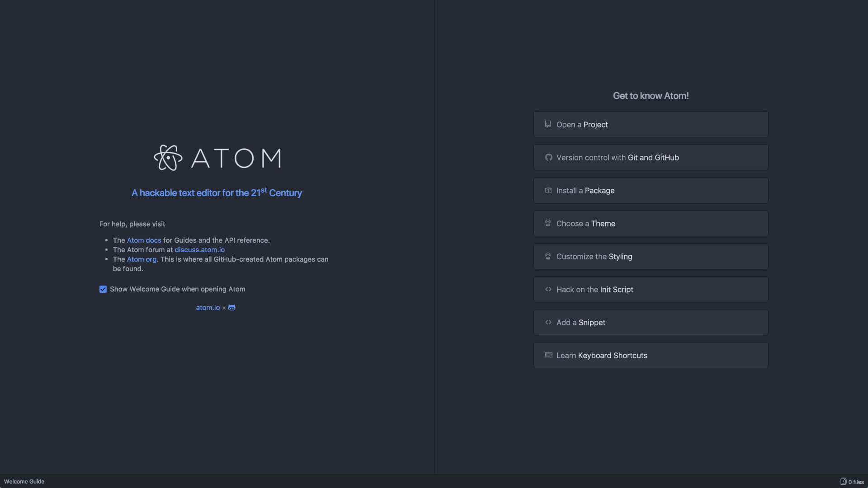
Task: Open discuss.atom.io forum link
Action: click(x=200, y=249)
